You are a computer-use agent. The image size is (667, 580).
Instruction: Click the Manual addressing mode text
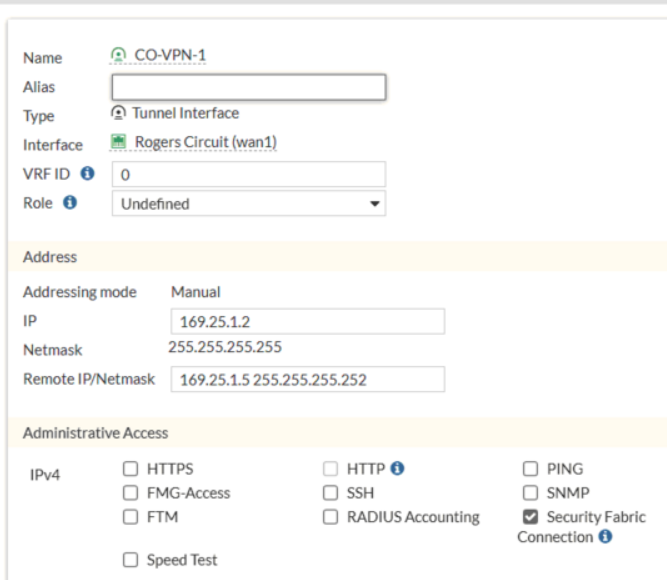click(x=196, y=292)
